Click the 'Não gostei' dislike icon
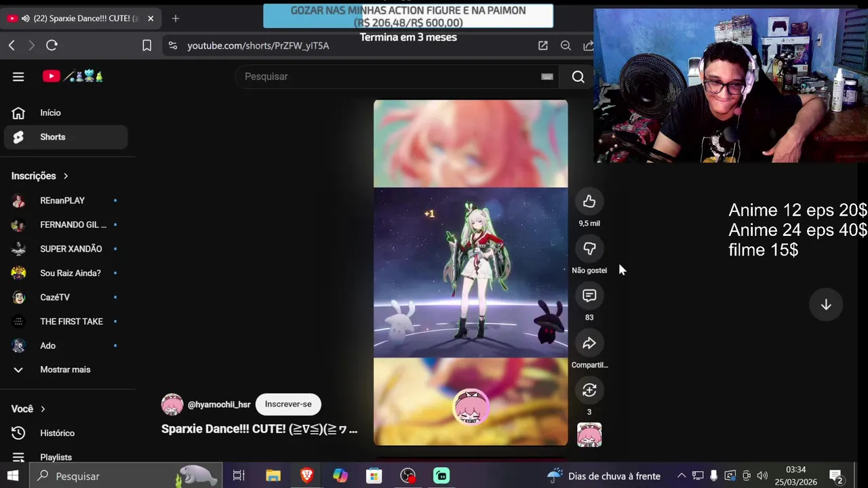868x488 pixels. [589, 249]
